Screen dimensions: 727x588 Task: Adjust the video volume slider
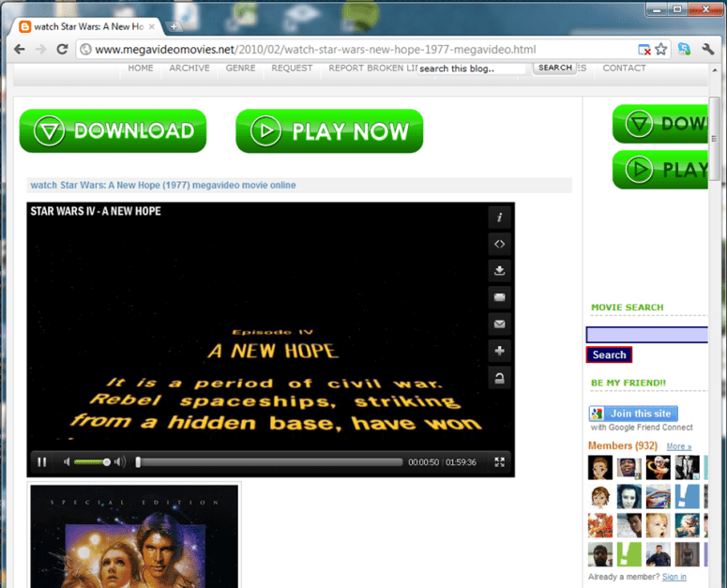(92, 461)
